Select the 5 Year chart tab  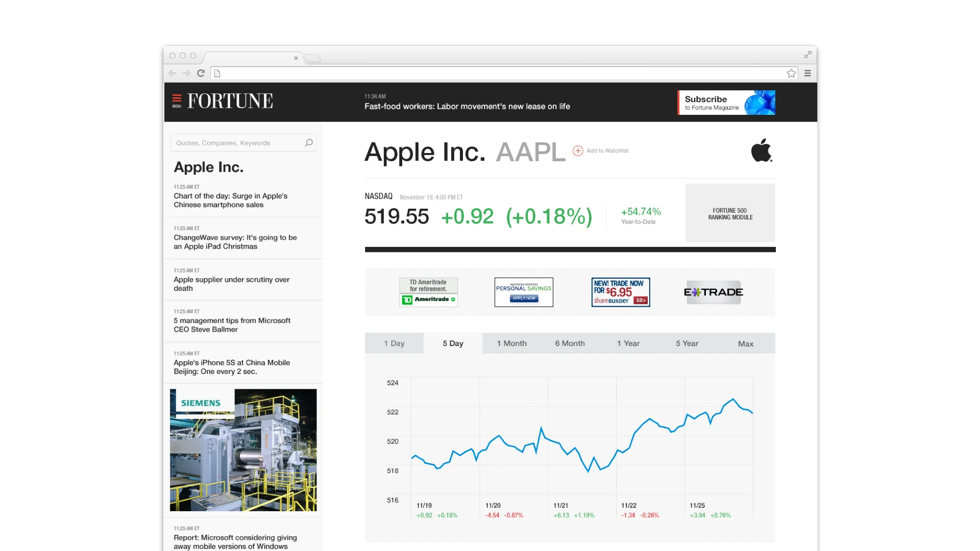click(687, 343)
